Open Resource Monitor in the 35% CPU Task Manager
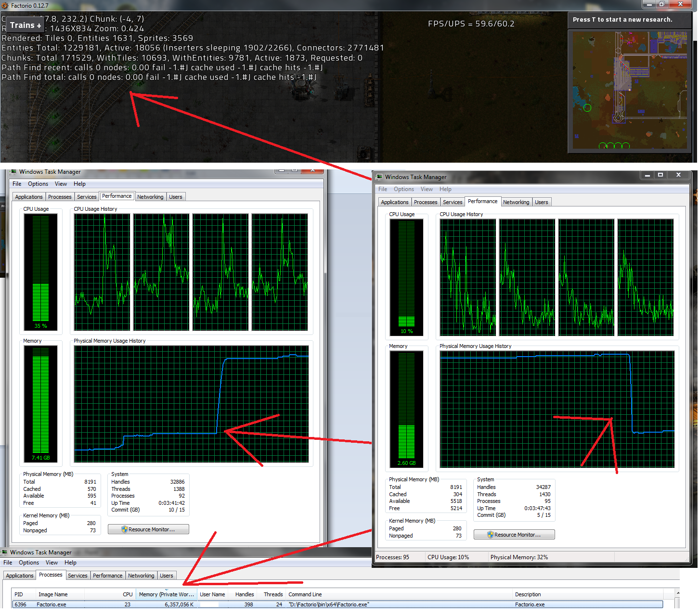 [148, 529]
